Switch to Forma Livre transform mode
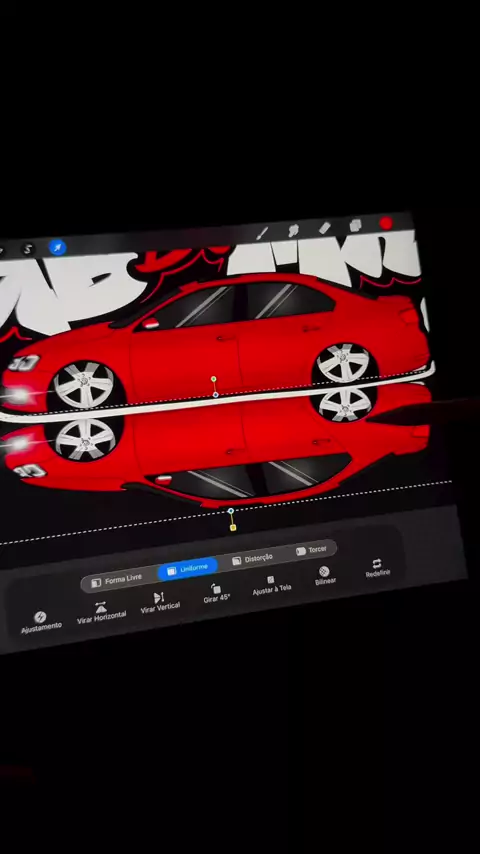This screenshot has height=854, width=480. pyautogui.click(x=117, y=580)
